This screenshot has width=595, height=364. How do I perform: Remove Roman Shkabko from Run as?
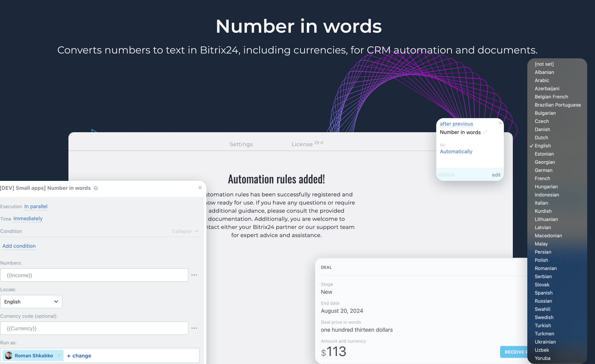pos(59,355)
